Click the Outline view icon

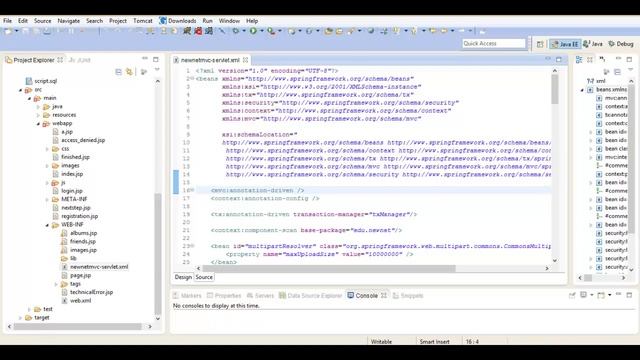coord(579,60)
